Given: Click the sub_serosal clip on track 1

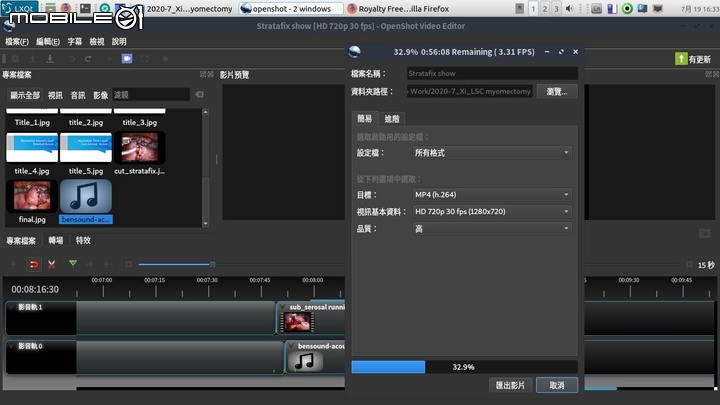Looking at the screenshot, I should point(311,318).
